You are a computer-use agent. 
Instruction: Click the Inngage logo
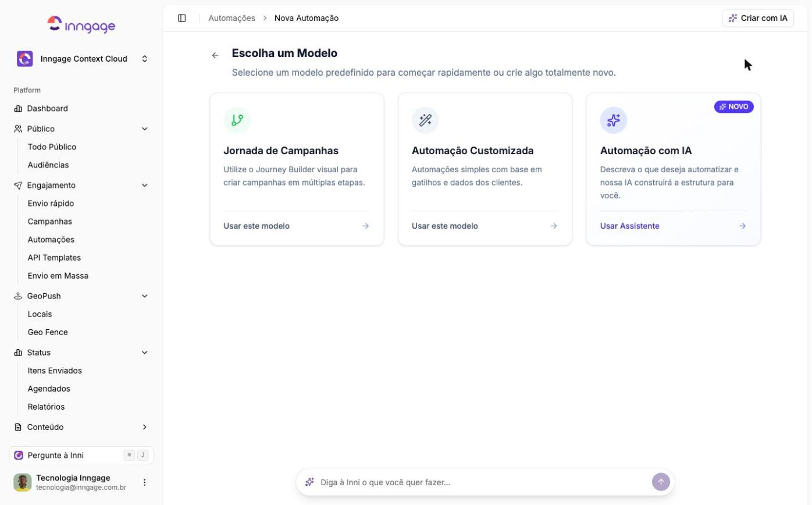click(81, 24)
